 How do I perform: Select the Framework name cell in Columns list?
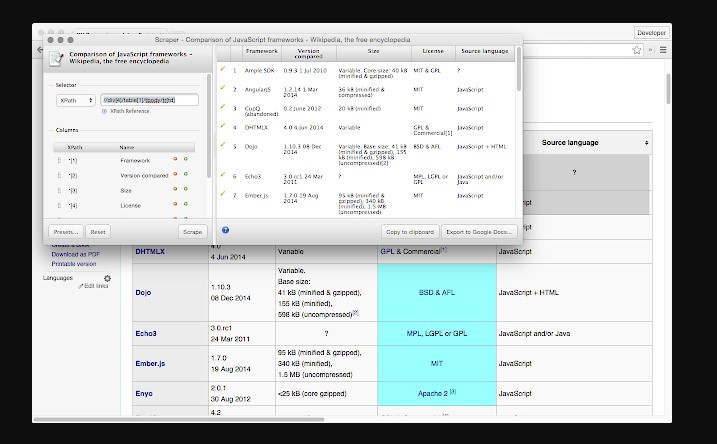[135, 160]
